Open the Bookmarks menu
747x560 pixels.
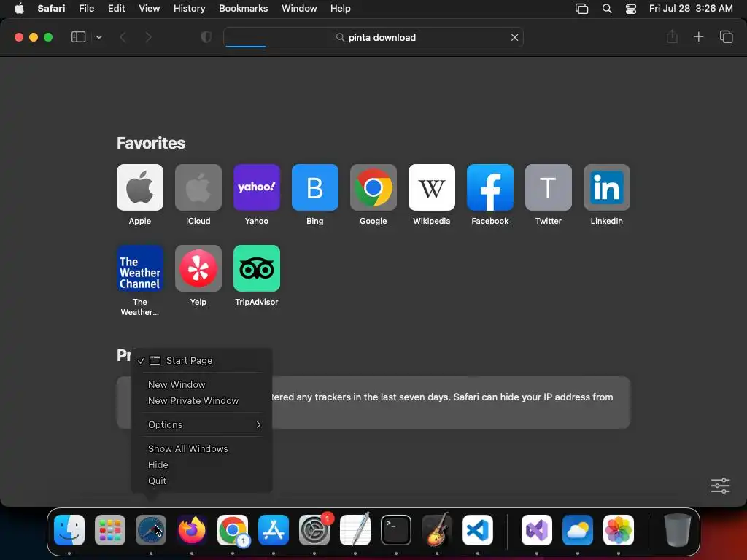coord(243,8)
